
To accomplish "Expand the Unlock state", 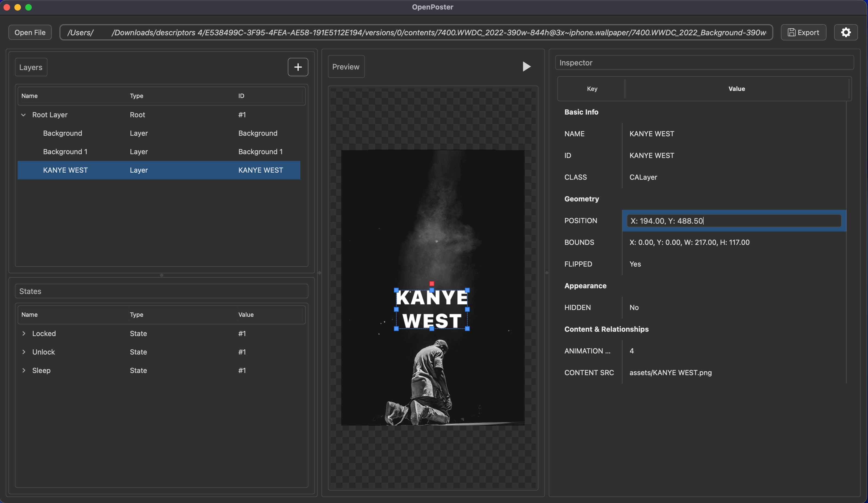I will point(23,352).
